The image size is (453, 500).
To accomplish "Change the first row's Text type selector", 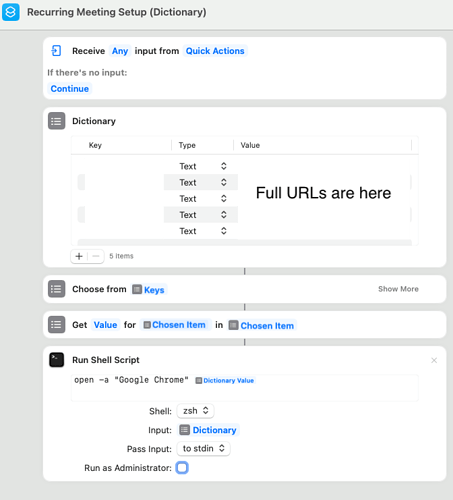I will [x=203, y=166].
